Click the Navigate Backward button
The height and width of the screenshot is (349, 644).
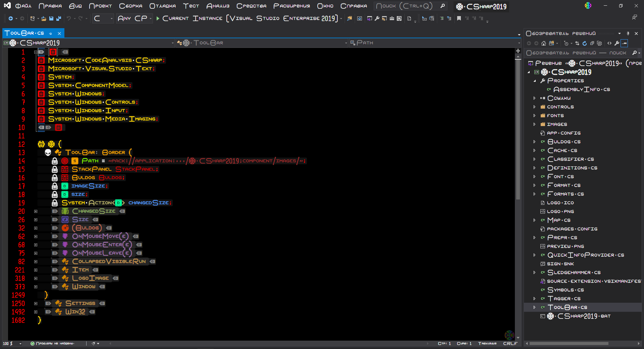coord(10,18)
